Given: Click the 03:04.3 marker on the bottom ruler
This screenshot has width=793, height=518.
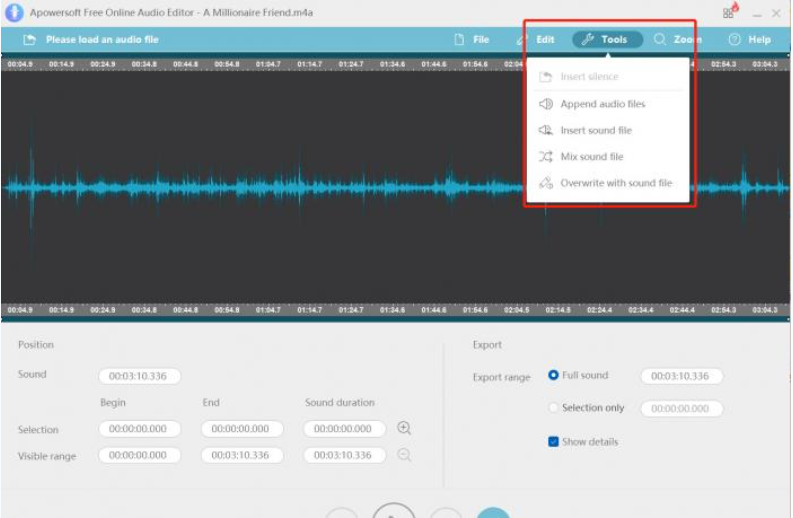Looking at the screenshot, I should tap(765, 310).
